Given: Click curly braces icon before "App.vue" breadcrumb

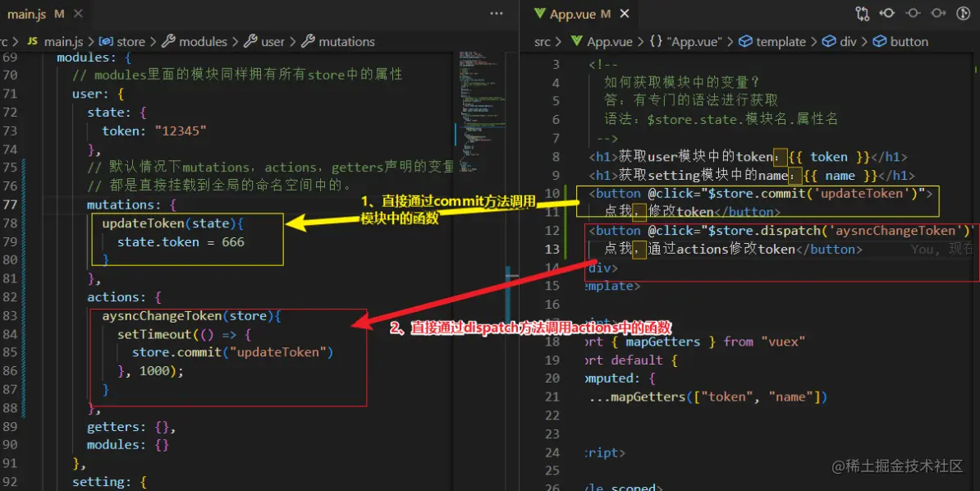Looking at the screenshot, I should coord(656,42).
